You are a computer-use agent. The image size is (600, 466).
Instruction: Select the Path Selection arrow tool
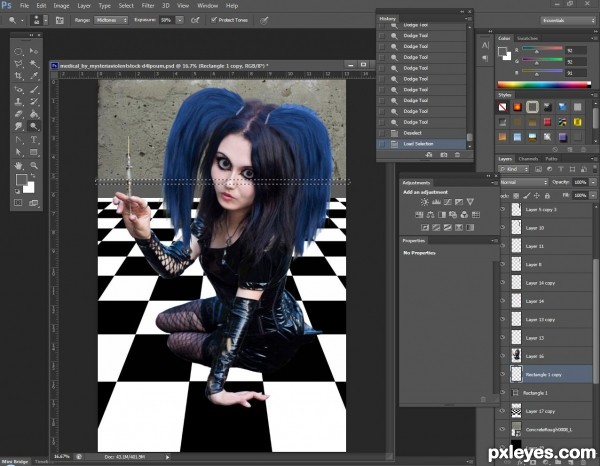pyautogui.click(x=18, y=152)
